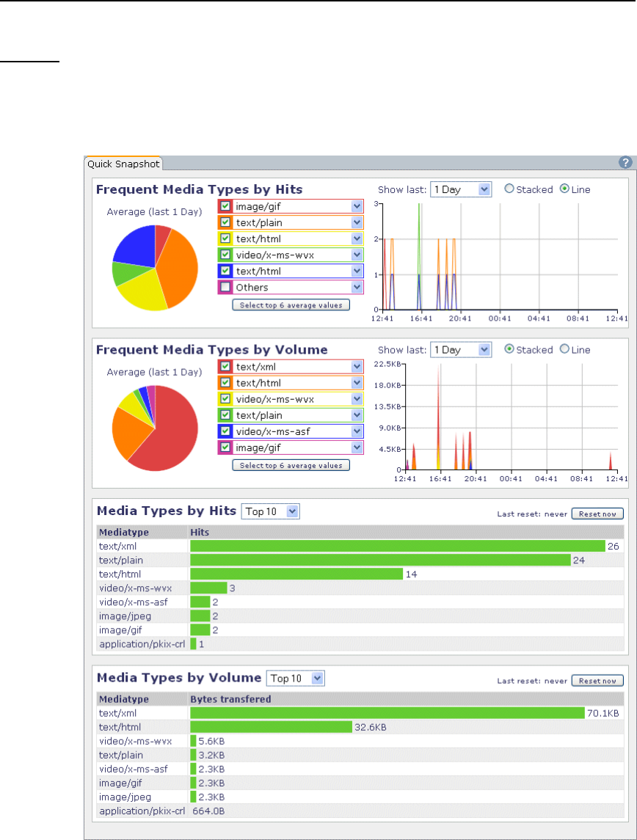Click the Volume stacked chart area
637x840 pixels.
coord(511,417)
